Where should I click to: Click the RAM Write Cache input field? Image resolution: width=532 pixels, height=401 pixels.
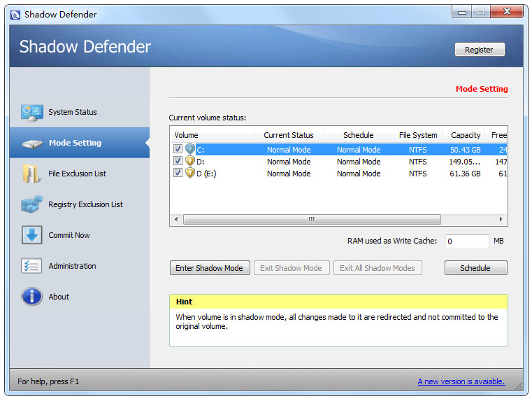[x=467, y=241]
